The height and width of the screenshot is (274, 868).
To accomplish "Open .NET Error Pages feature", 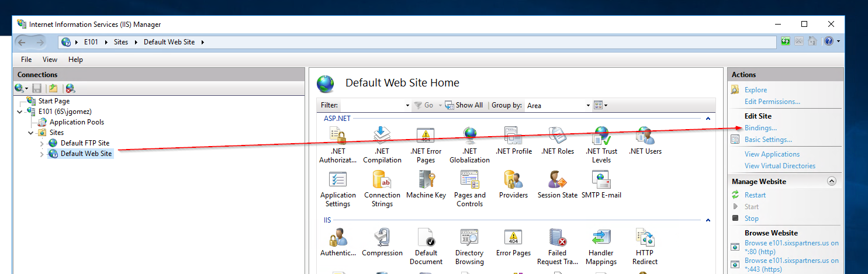I will (426, 145).
